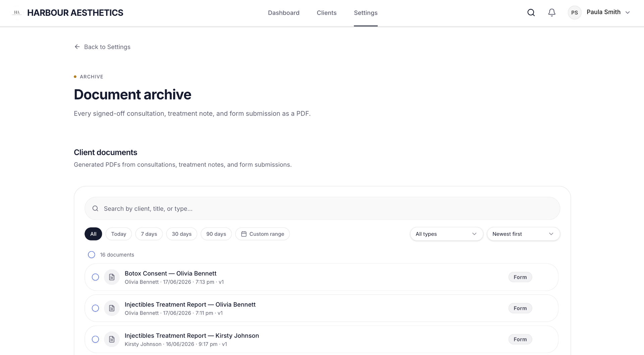Open the Newest first sort dropdown
Screen dimensions: 644x355
point(523,234)
